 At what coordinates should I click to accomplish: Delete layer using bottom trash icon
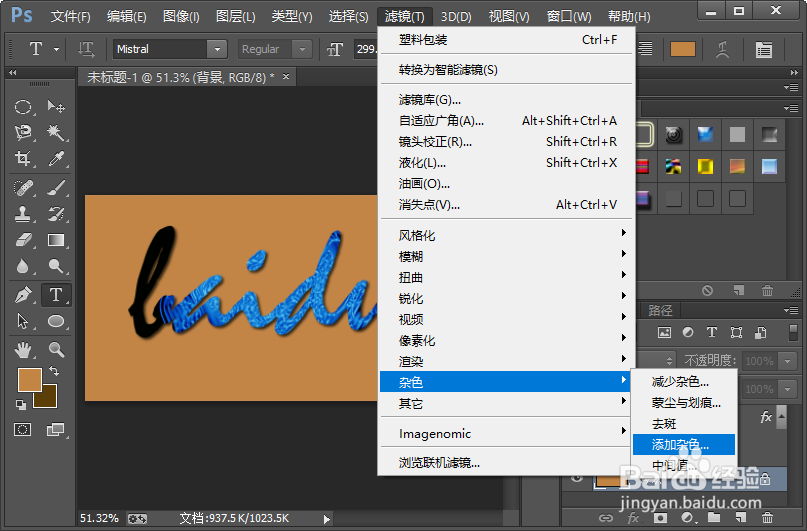coord(767,517)
